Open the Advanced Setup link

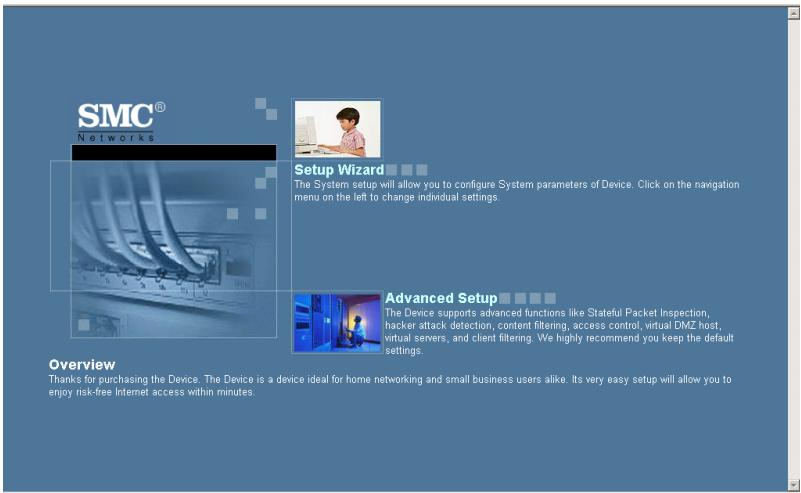click(441, 298)
